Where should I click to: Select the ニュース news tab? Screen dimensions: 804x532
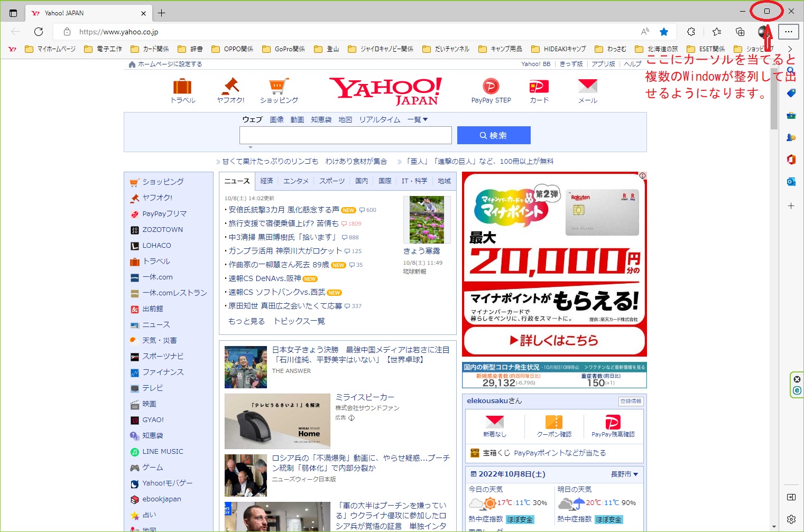237,181
